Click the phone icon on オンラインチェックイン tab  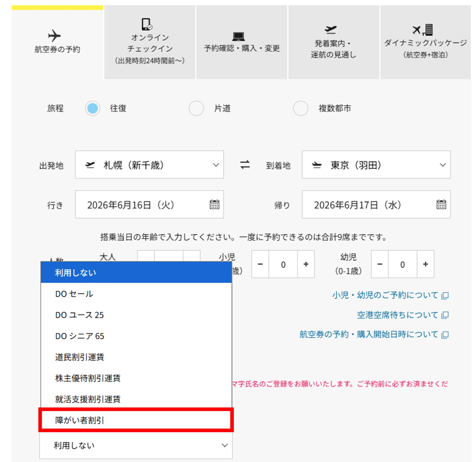[x=147, y=24]
